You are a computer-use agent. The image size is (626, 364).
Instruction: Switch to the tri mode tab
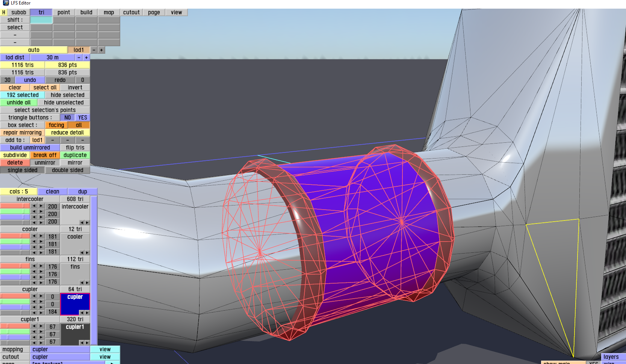pos(41,12)
